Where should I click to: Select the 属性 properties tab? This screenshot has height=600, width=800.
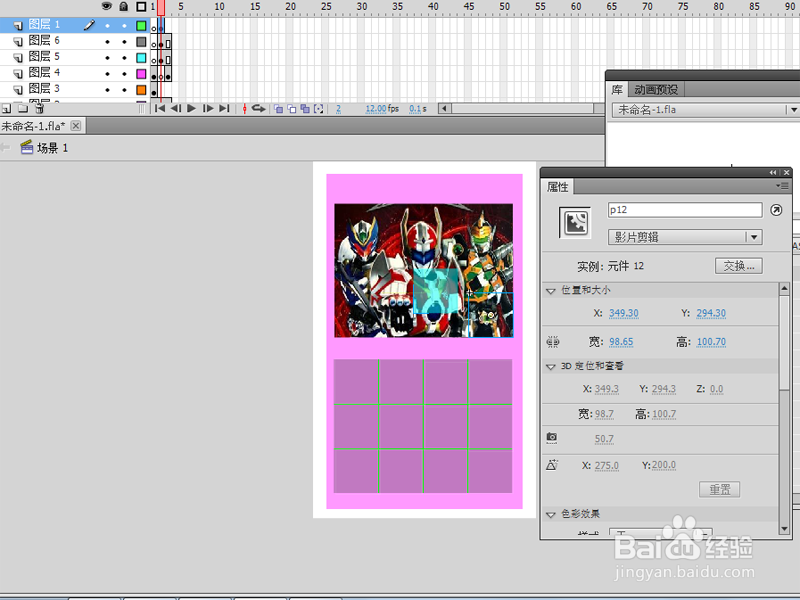click(x=558, y=187)
